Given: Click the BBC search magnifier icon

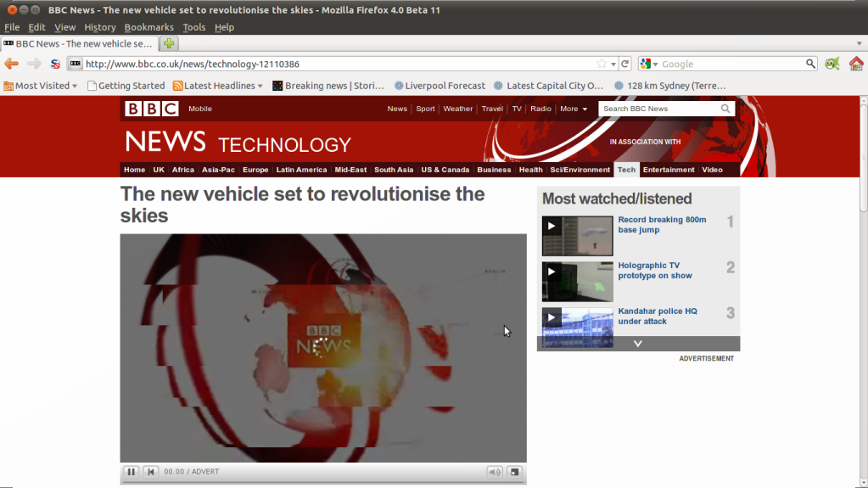Looking at the screenshot, I should click(725, 109).
